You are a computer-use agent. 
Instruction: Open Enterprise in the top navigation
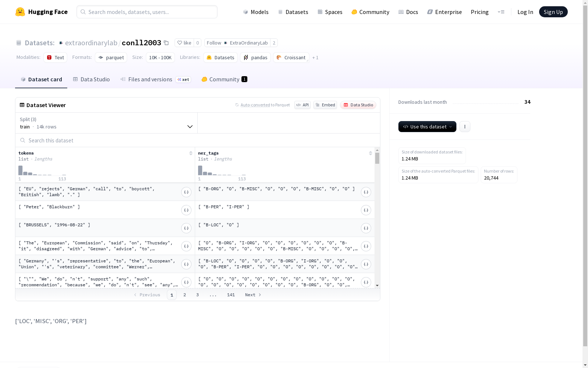click(x=445, y=12)
